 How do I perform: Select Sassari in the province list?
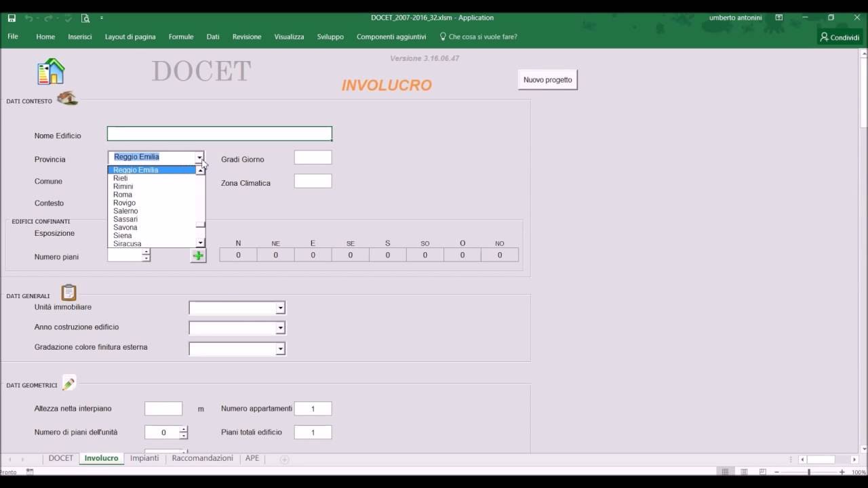point(151,219)
